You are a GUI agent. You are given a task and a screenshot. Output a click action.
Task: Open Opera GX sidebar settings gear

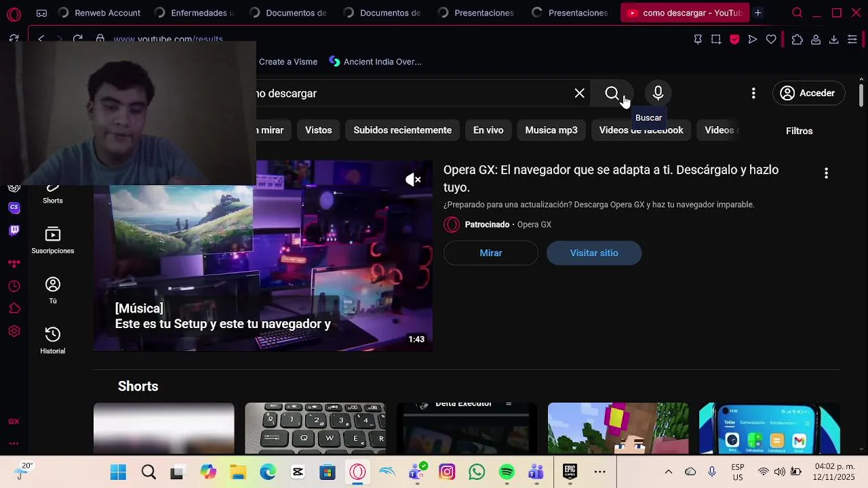coord(14,331)
